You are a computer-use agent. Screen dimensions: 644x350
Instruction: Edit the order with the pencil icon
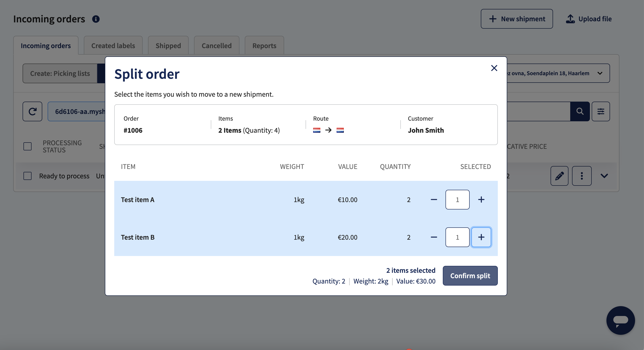(x=559, y=176)
